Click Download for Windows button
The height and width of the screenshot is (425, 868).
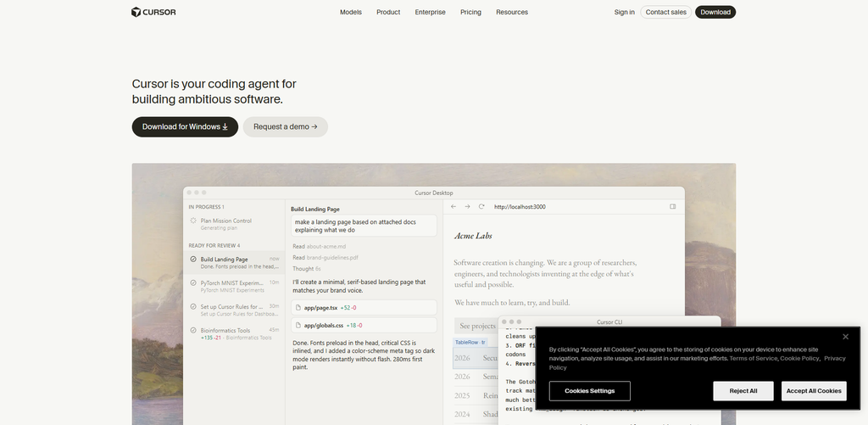pos(185,127)
